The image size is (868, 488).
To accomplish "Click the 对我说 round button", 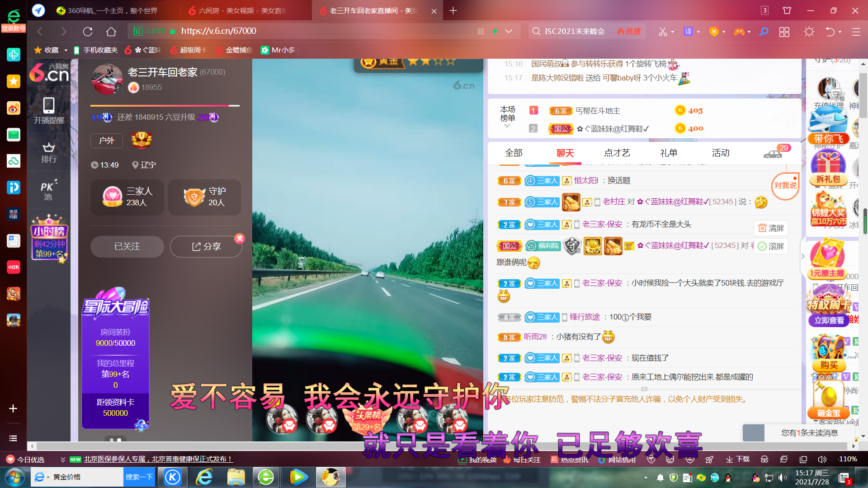I will (x=785, y=186).
